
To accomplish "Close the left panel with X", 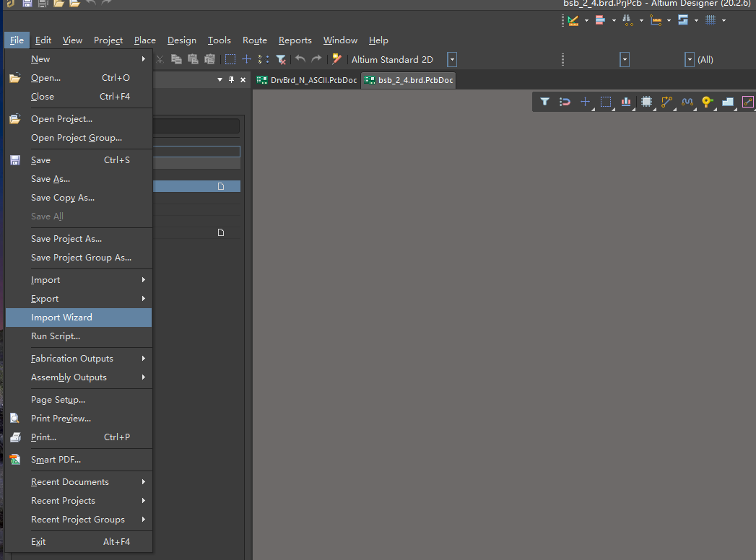I will click(243, 79).
